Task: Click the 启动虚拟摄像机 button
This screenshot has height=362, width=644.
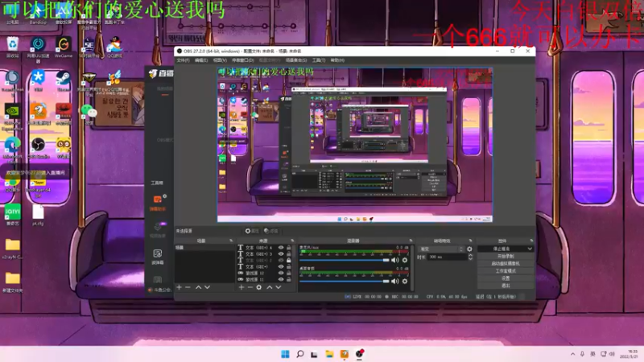Action: coord(506,264)
